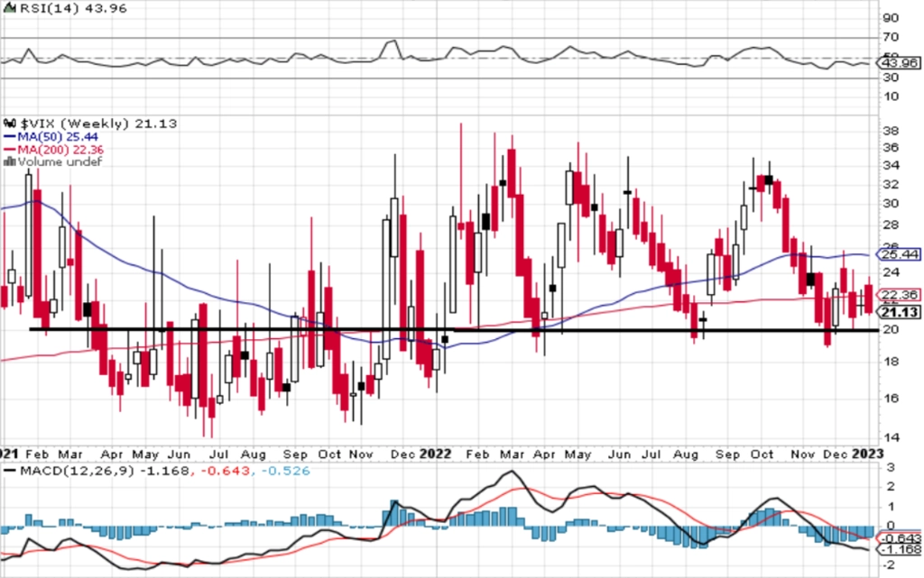Click the March 2022 MACD peak
The image size is (924, 578).
pyautogui.click(x=512, y=471)
